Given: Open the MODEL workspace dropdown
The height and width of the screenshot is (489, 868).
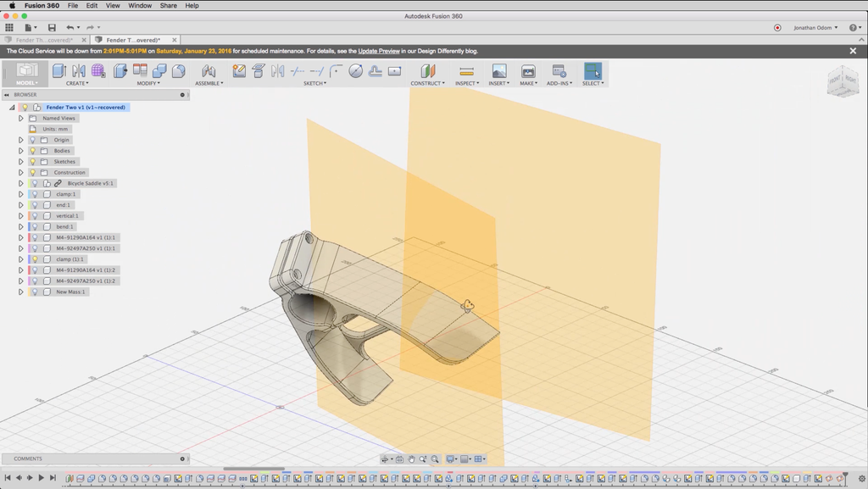Looking at the screenshot, I should tap(27, 83).
